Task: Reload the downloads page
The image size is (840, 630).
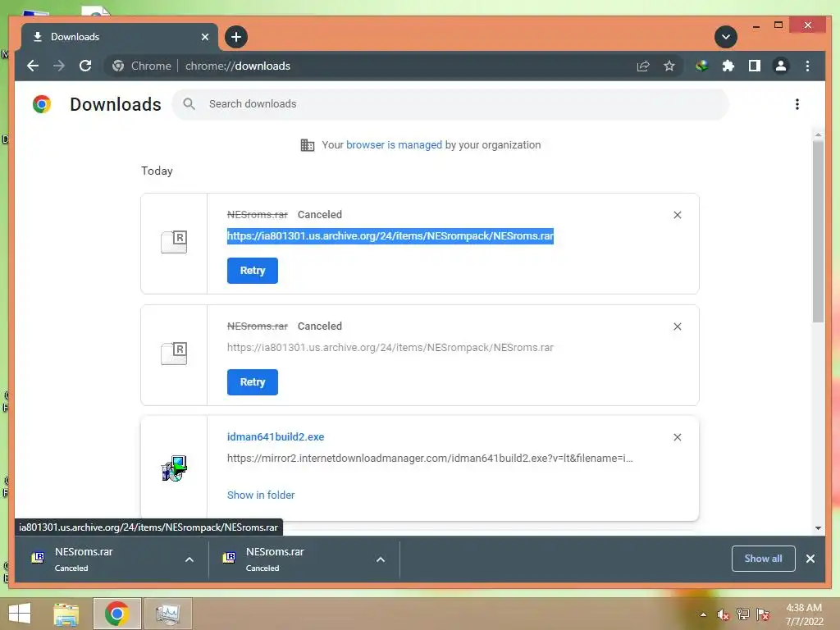Action: (x=85, y=66)
